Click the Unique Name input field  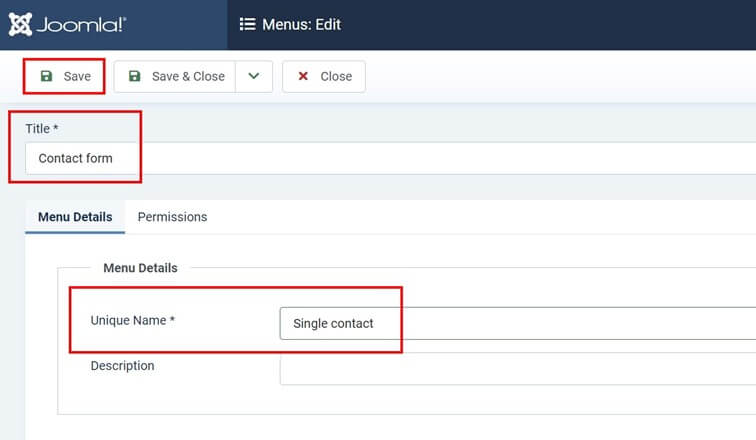[x=518, y=323]
